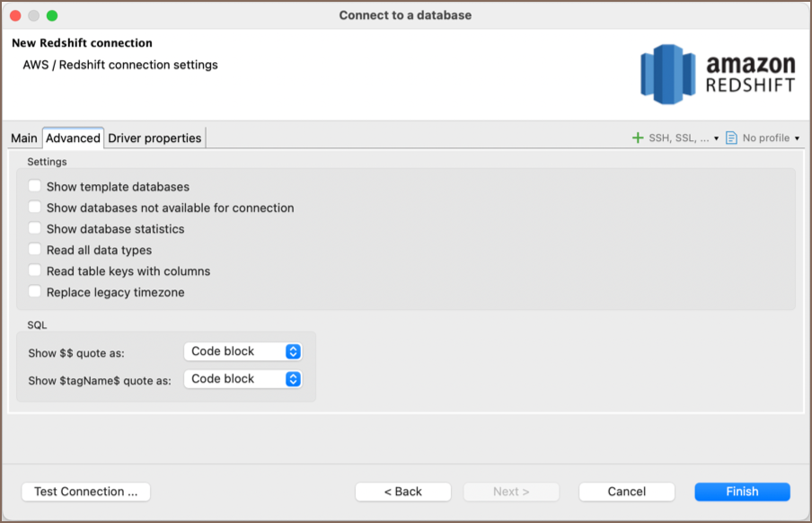This screenshot has height=523, width=812.
Task: Expand the SSH, SSL network settings dropdown
Action: pos(716,138)
